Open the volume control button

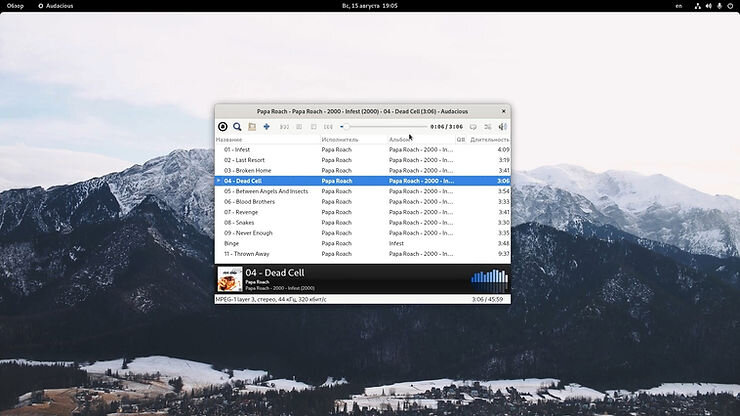pyautogui.click(x=503, y=127)
